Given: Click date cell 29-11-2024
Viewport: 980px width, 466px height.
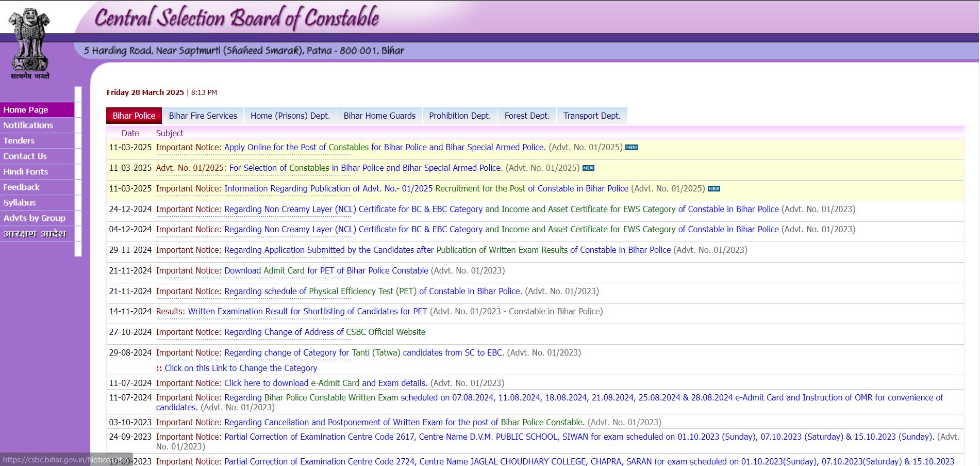Looking at the screenshot, I should click(x=130, y=250).
